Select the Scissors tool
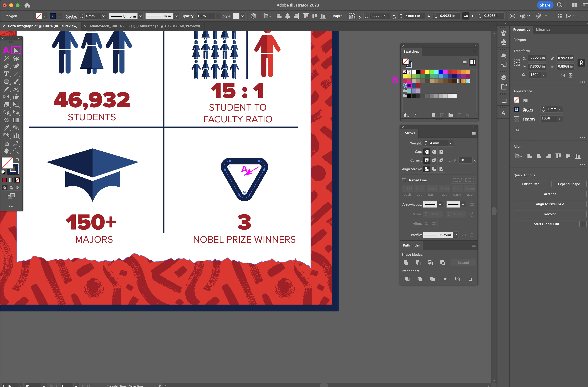588x387 pixels. 16,89
